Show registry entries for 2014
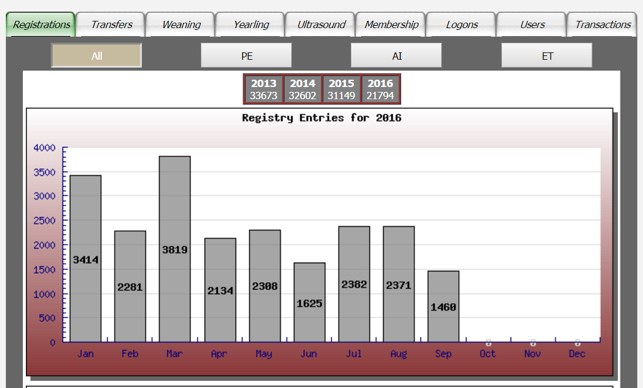 (x=303, y=89)
